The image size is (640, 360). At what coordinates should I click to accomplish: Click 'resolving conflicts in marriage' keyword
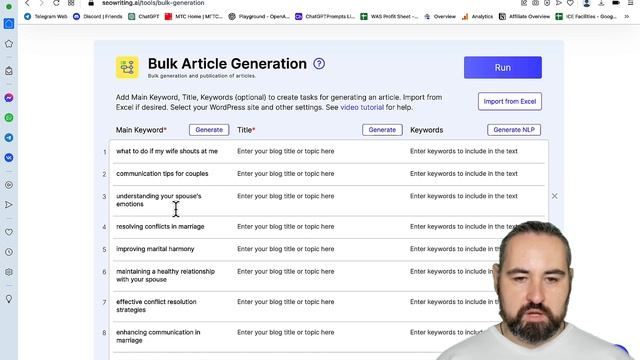pos(160,227)
